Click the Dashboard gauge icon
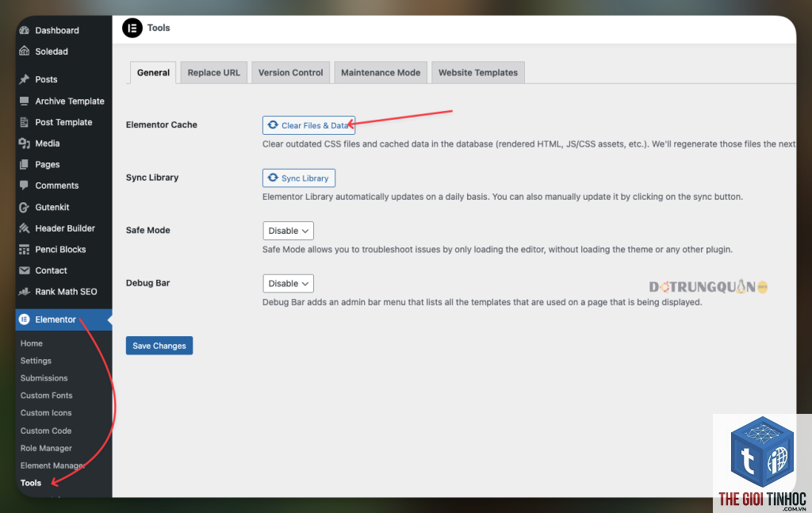Image resolution: width=812 pixels, height=513 pixels. (25, 30)
